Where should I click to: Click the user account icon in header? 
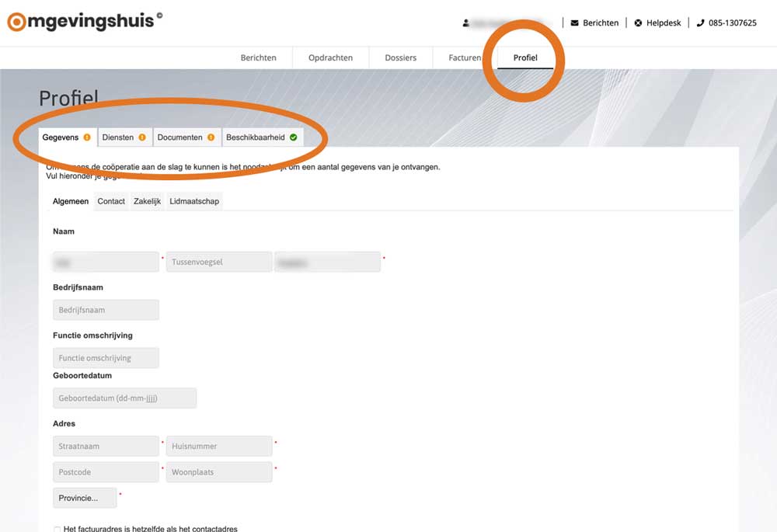[466, 23]
